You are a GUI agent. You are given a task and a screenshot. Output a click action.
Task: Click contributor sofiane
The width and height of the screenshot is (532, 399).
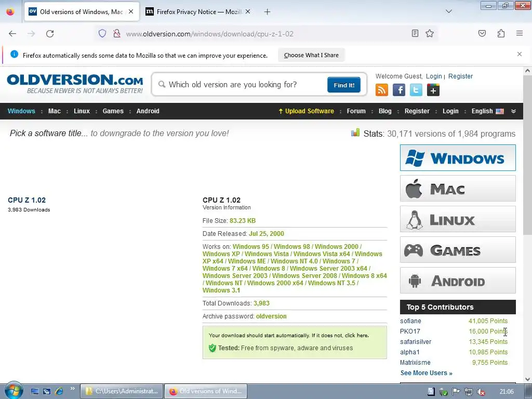[x=410, y=321]
